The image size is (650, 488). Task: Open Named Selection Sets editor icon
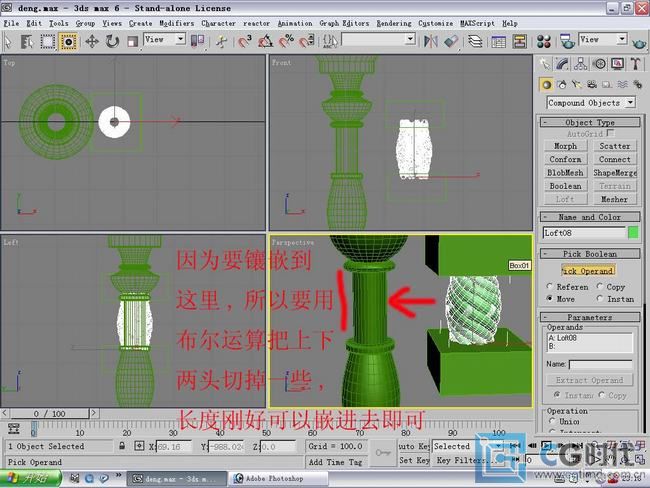click(x=330, y=41)
